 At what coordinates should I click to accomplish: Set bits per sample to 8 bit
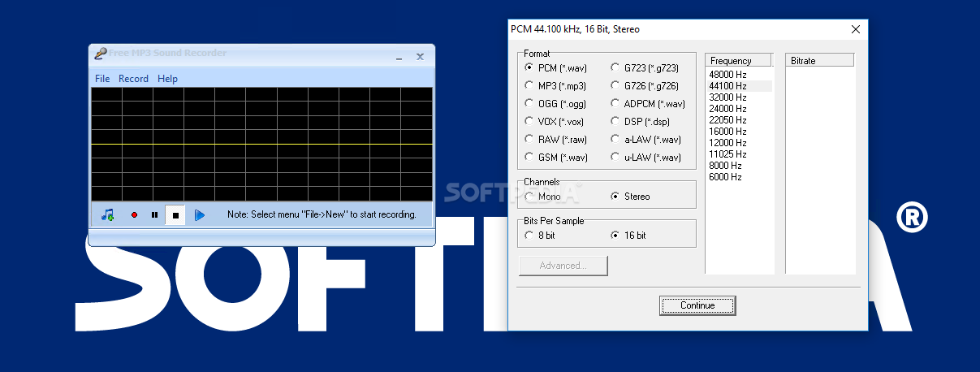(x=541, y=236)
